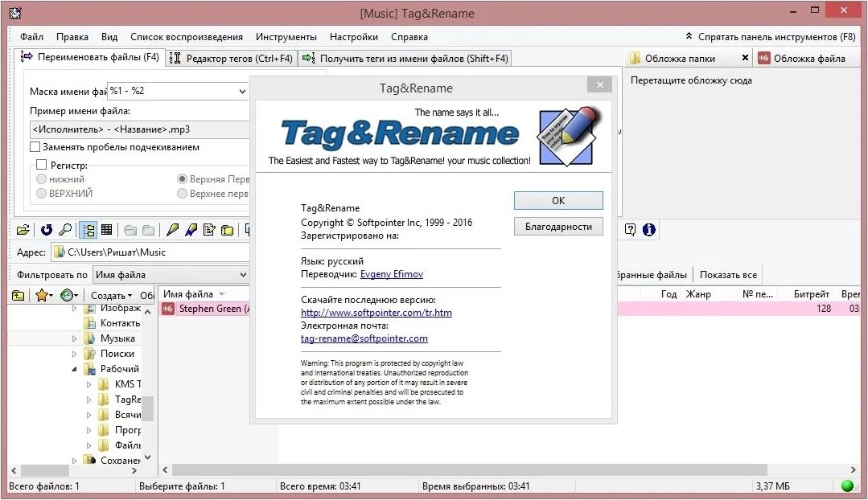The height and width of the screenshot is (500, 868).
Task: Open the folder history clock icon
Action: coord(67,295)
